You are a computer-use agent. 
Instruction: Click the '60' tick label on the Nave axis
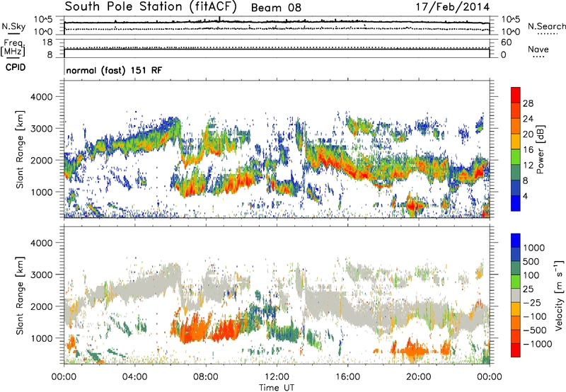click(x=507, y=42)
